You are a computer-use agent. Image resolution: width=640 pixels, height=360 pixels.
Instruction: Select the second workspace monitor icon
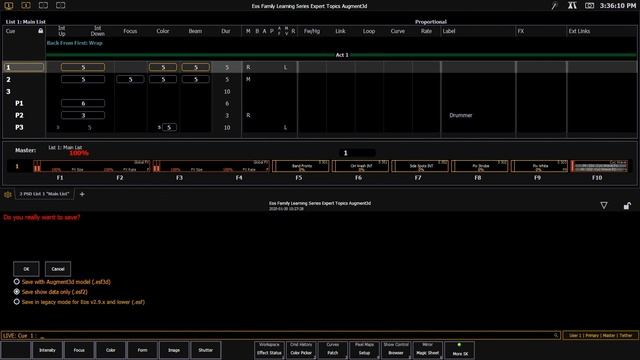[26, 5]
